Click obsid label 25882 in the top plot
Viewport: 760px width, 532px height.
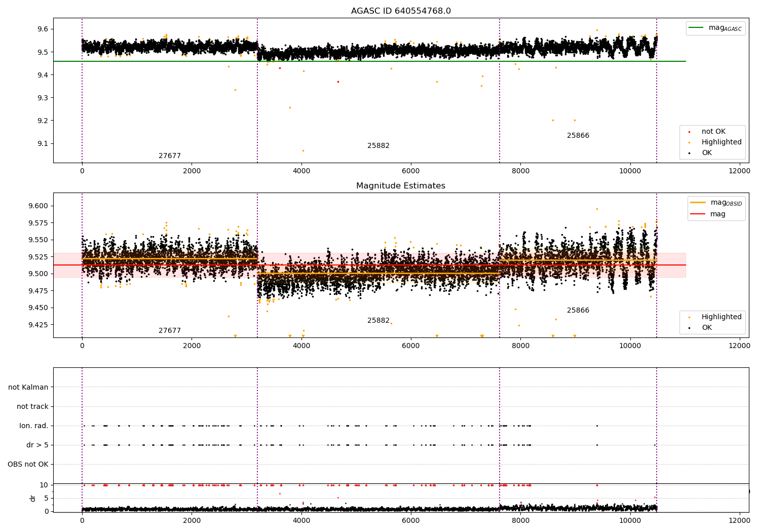[378, 146]
